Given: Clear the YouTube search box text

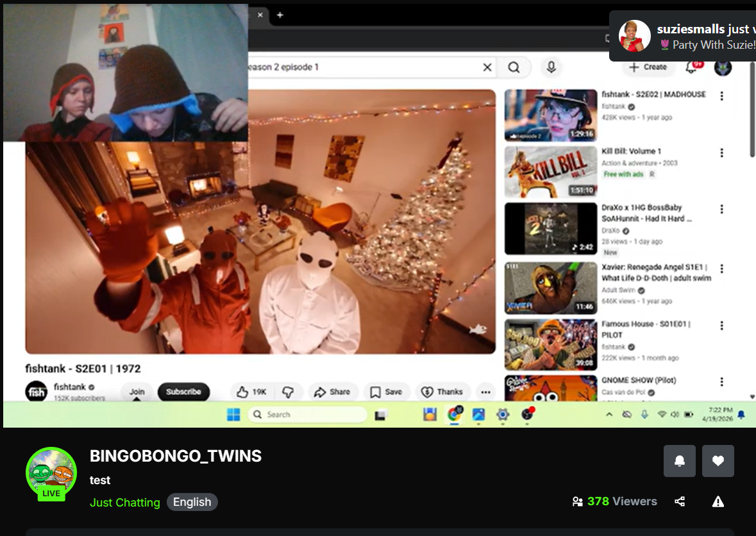Looking at the screenshot, I should pyautogui.click(x=487, y=67).
